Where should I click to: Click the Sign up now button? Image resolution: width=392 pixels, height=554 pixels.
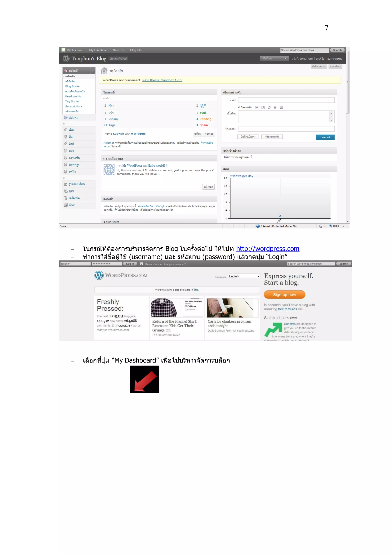tap(284, 295)
